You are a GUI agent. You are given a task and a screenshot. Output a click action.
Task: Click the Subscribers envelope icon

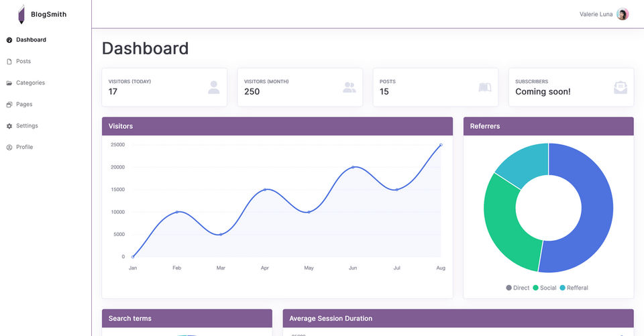620,87
